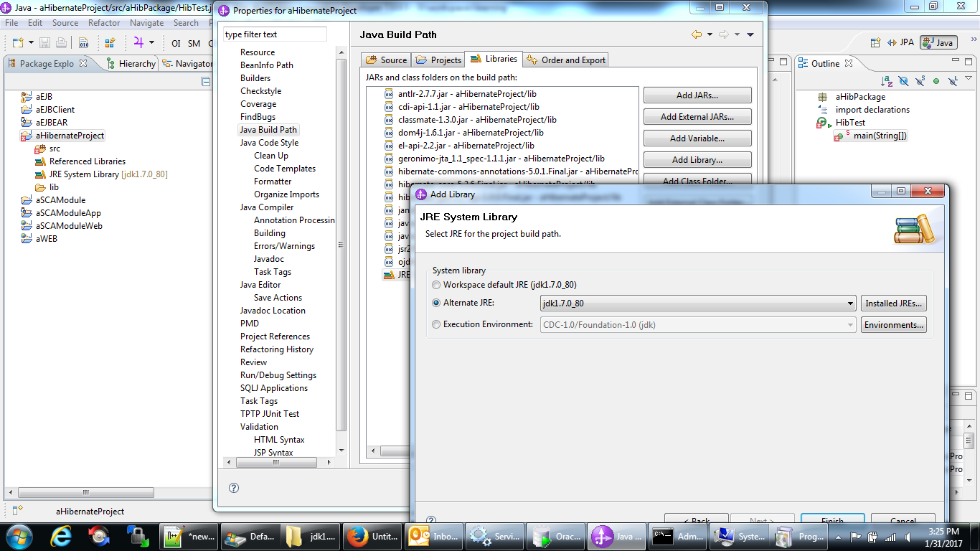Click the OI toolbar button
This screenshot has width=980, height=551.
(176, 43)
